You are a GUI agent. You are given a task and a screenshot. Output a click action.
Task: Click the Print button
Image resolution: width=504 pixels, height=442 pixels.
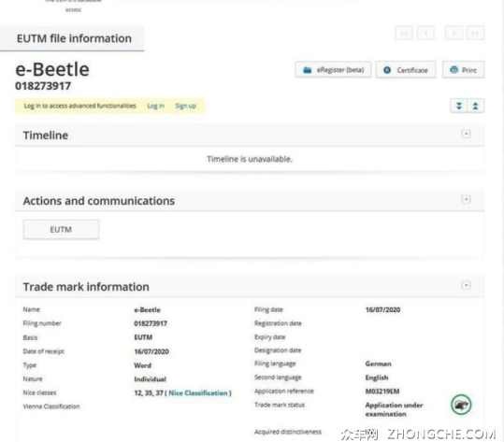click(463, 70)
